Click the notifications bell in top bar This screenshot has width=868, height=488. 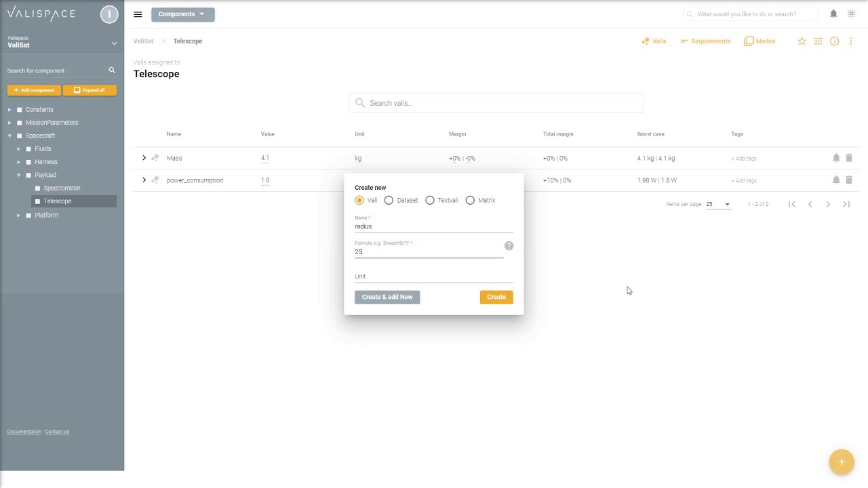(x=833, y=14)
